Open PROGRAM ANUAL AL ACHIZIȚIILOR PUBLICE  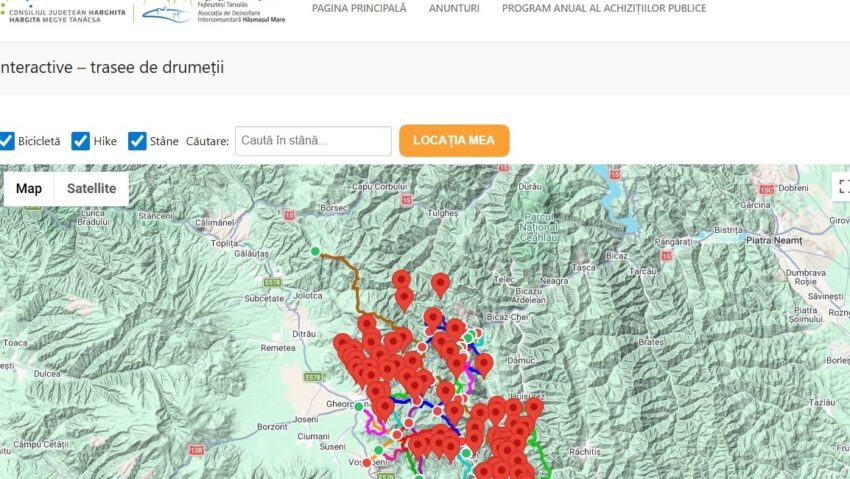tap(604, 8)
